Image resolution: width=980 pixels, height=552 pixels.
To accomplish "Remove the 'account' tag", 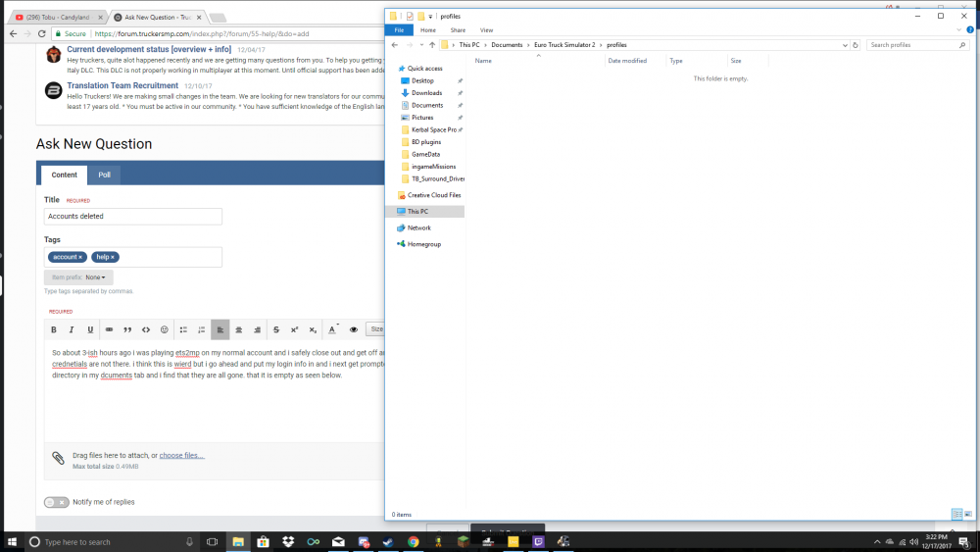I will tap(80, 257).
